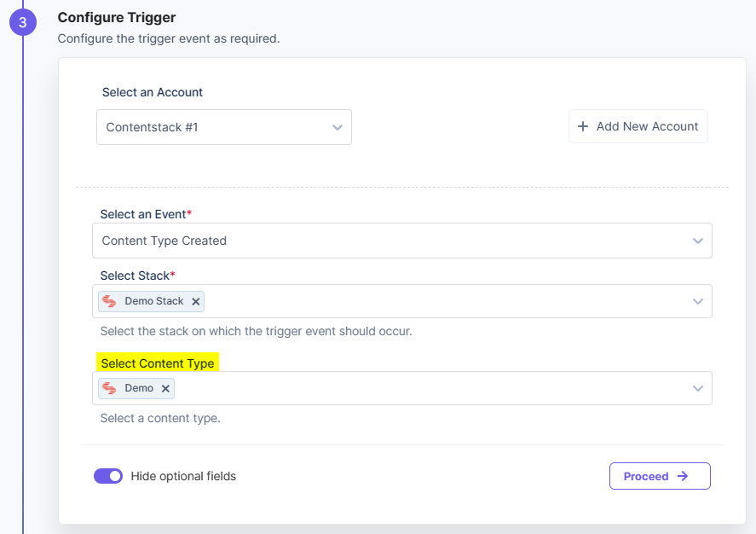Click the Configure Trigger heading

[116, 17]
